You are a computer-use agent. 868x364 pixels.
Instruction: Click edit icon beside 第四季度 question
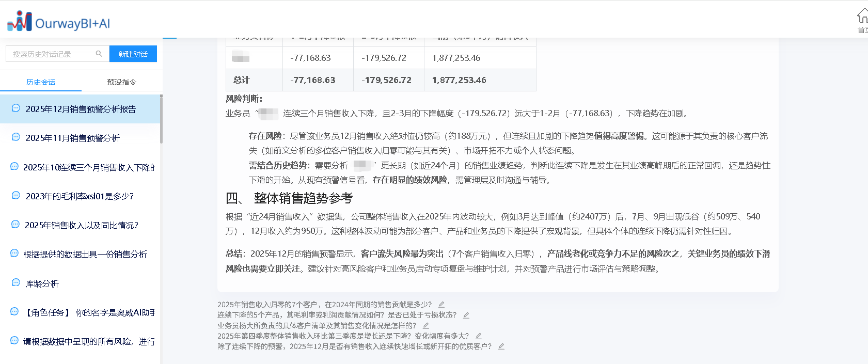pyautogui.click(x=479, y=336)
